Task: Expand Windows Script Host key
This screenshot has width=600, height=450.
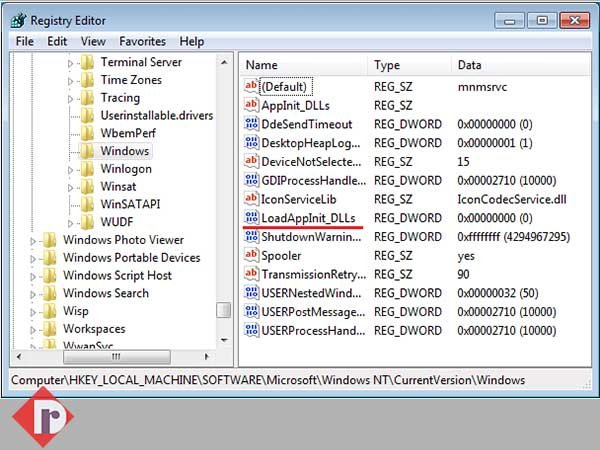Action: pos(33,276)
